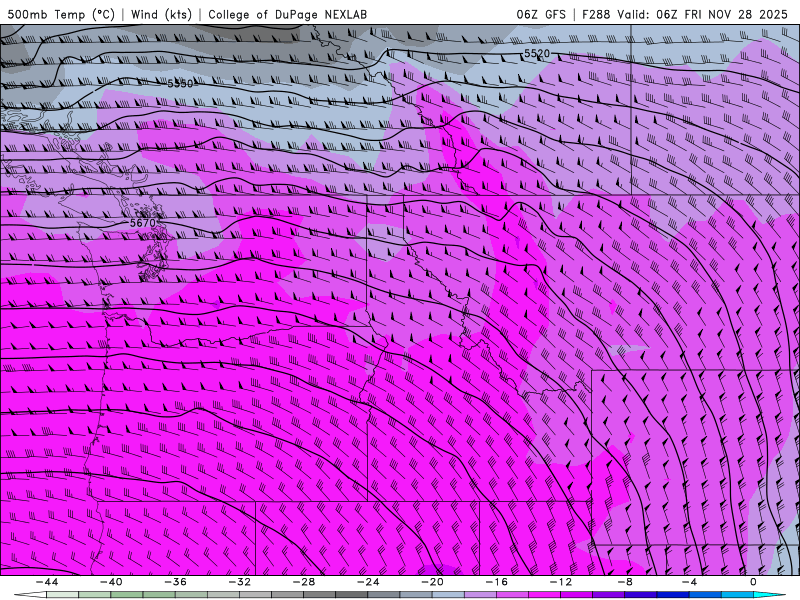The image size is (800, 600).
Task: Click 'College of DuPage NEXLAB' text
Action: [x=287, y=14]
